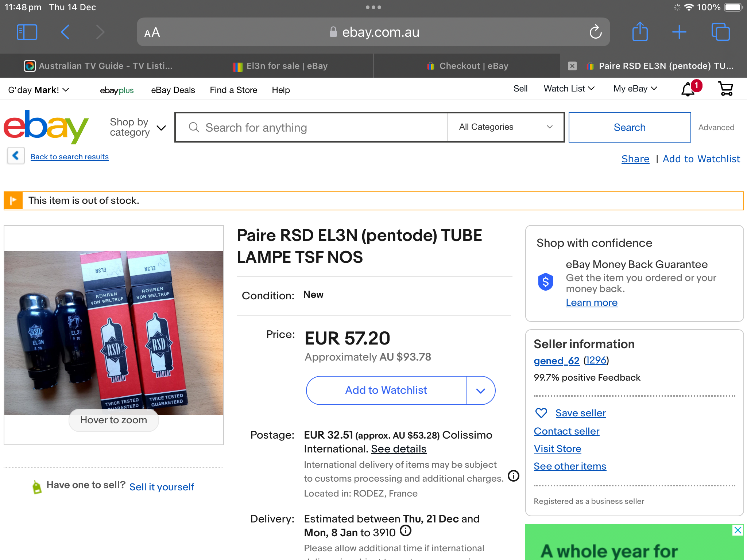Open Find a Store
Viewport: 747px width, 560px height.
(x=233, y=90)
